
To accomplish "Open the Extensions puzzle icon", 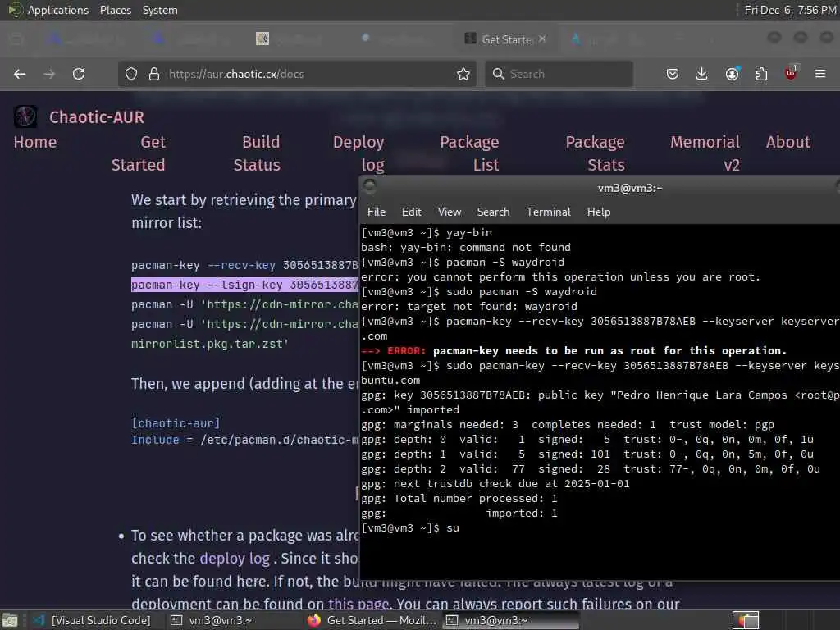I will (x=761, y=74).
